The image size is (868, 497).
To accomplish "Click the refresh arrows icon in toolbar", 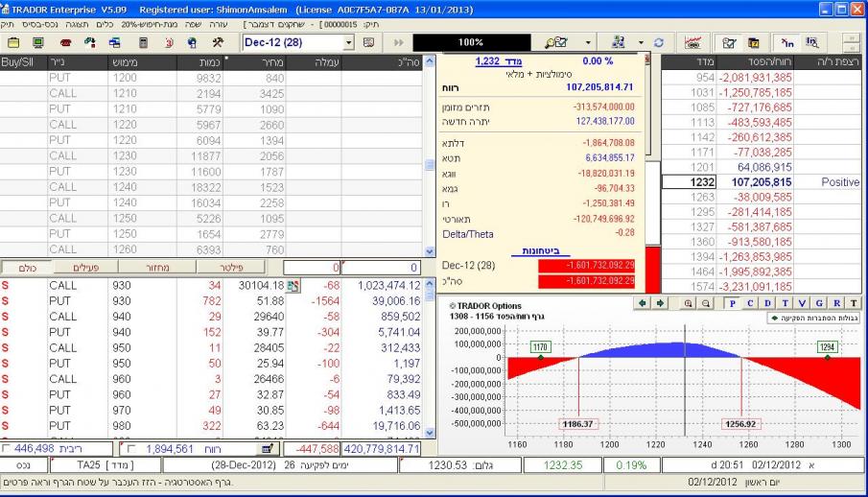I will pyautogui.click(x=659, y=43).
